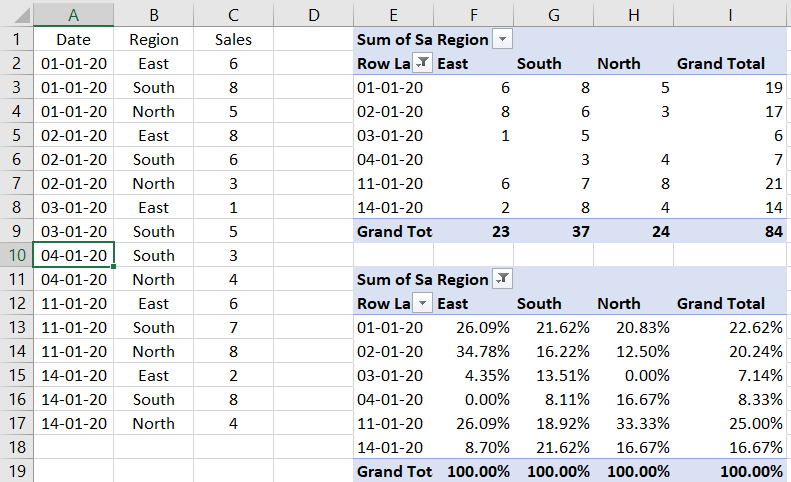Select column A header
Screen dimensions: 791x482
[x=73, y=15]
